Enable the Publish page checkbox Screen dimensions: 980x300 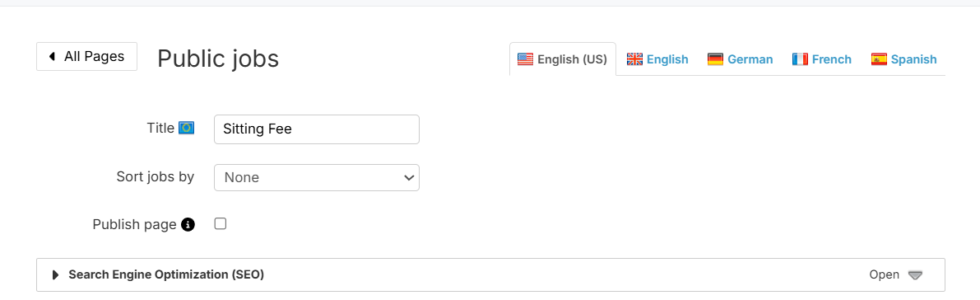coord(220,223)
